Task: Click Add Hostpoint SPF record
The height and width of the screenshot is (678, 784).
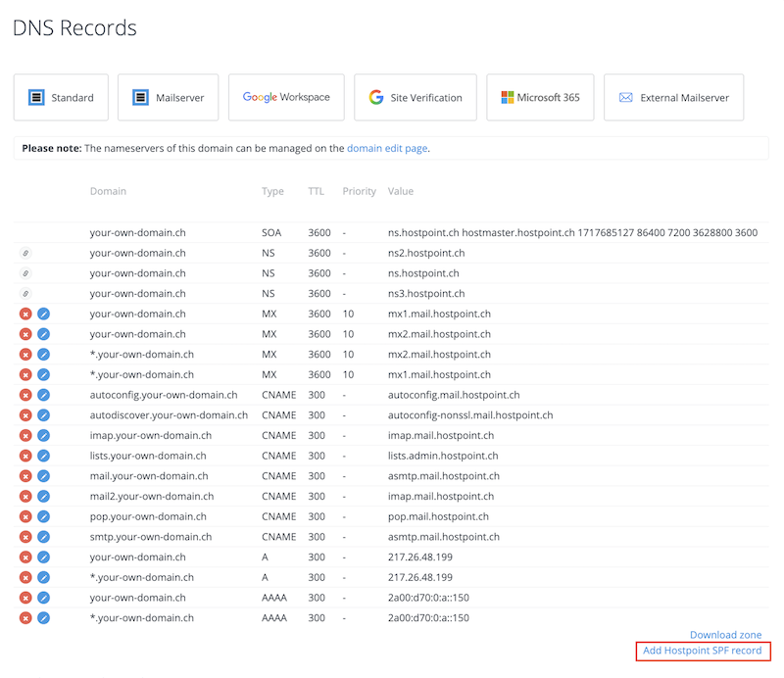Action: pyautogui.click(x=702, y=651)
